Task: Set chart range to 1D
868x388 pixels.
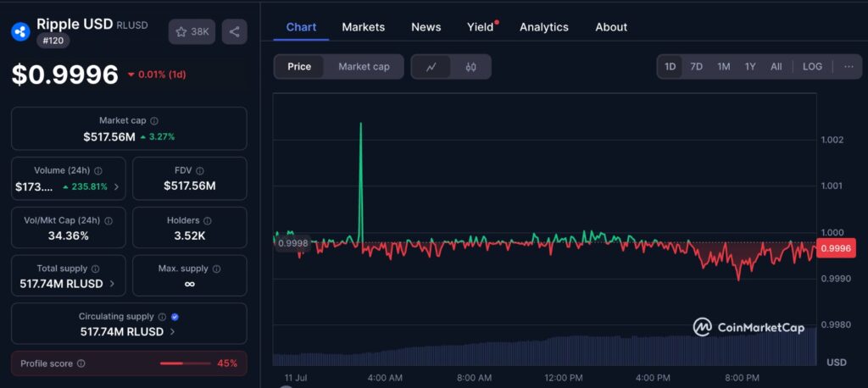Action: click(670, 66)
